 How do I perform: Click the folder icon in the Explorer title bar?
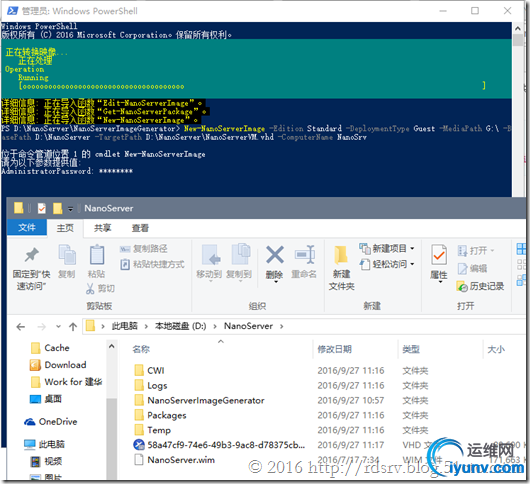point(19,208)
